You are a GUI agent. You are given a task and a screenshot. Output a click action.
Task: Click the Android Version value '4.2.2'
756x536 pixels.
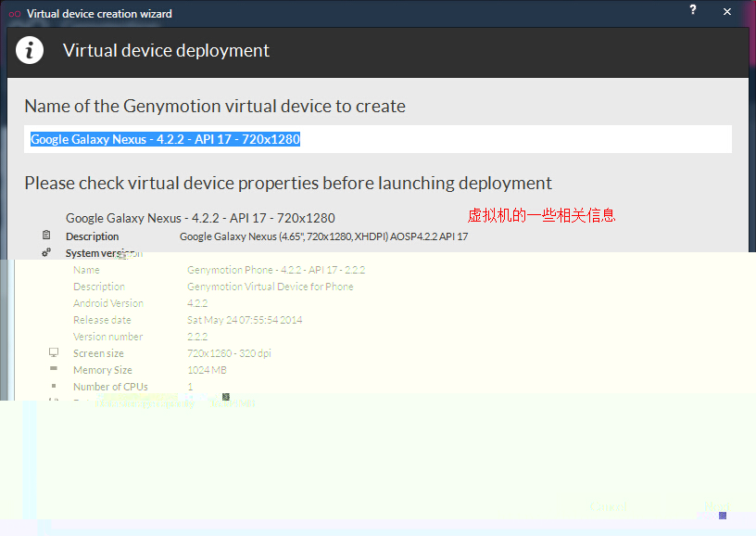click(x=197, y=303)
